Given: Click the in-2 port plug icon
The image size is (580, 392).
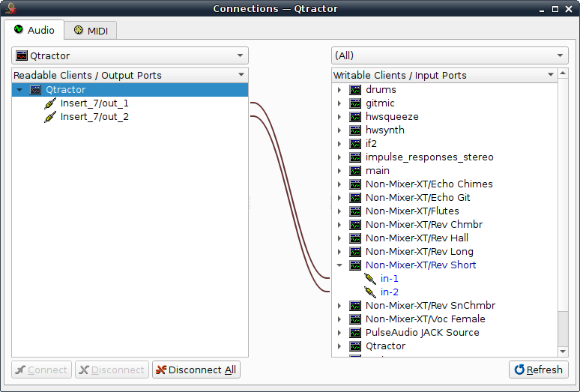Looking at the screenshot, I should pos(370,292).
